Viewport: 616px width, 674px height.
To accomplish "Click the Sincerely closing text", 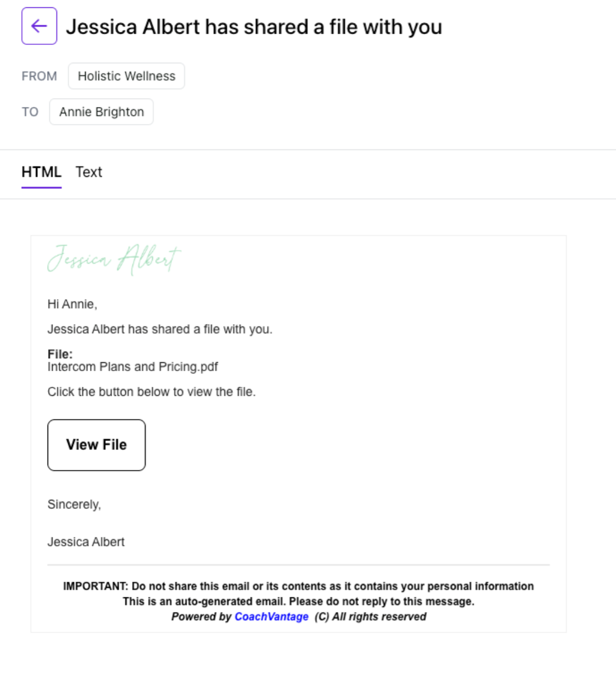I will tap(74, 504).
